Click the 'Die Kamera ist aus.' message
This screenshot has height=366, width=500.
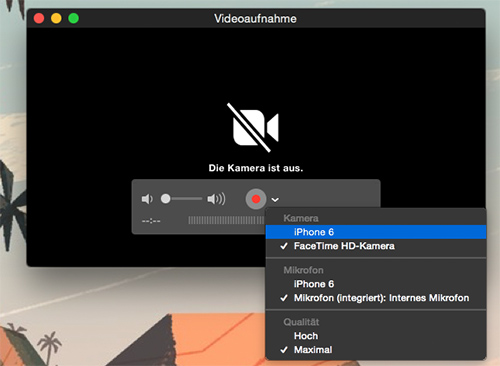256,168
